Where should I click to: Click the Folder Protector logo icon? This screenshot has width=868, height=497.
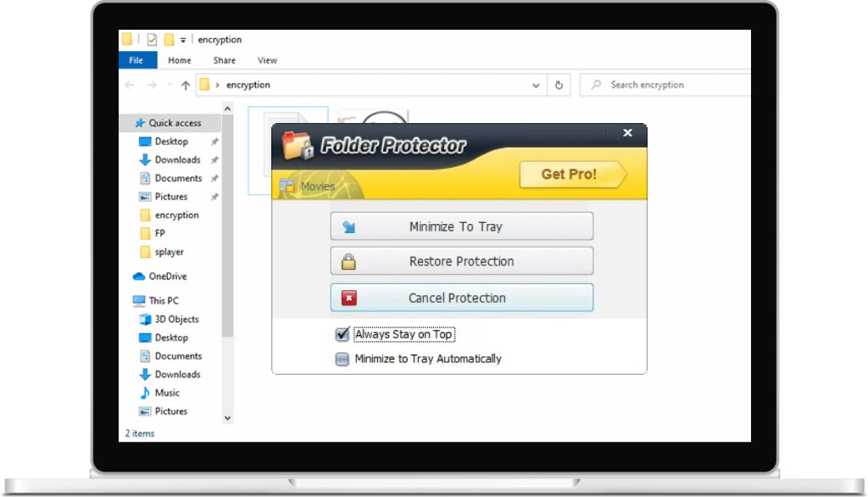click(x=298, y=145)
